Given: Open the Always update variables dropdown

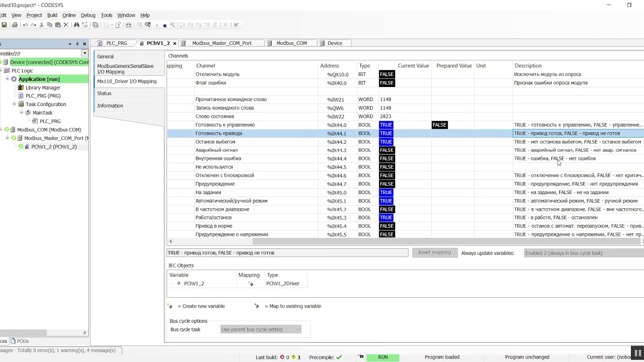Looking at the screenshot, I should tap(584, 253).
